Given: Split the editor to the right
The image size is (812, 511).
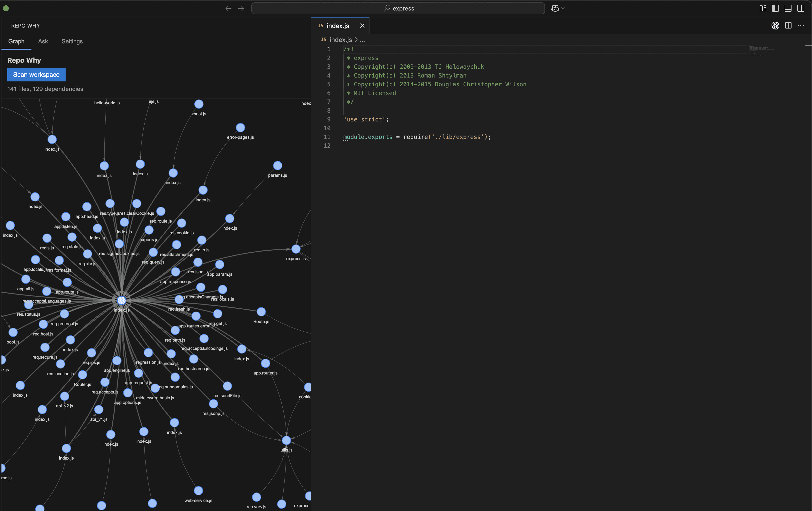Looking at the screenshot, I should [x=788, y=26].
